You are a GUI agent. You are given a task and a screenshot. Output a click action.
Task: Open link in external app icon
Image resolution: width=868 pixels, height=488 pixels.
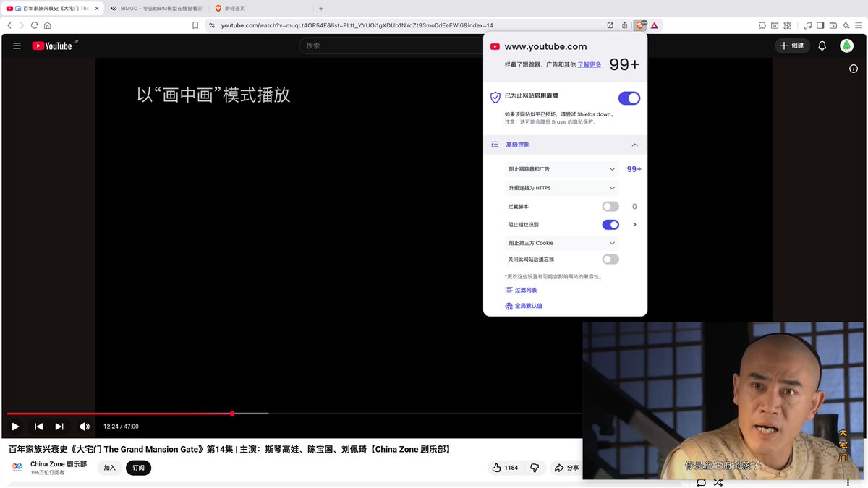point(610,25)
